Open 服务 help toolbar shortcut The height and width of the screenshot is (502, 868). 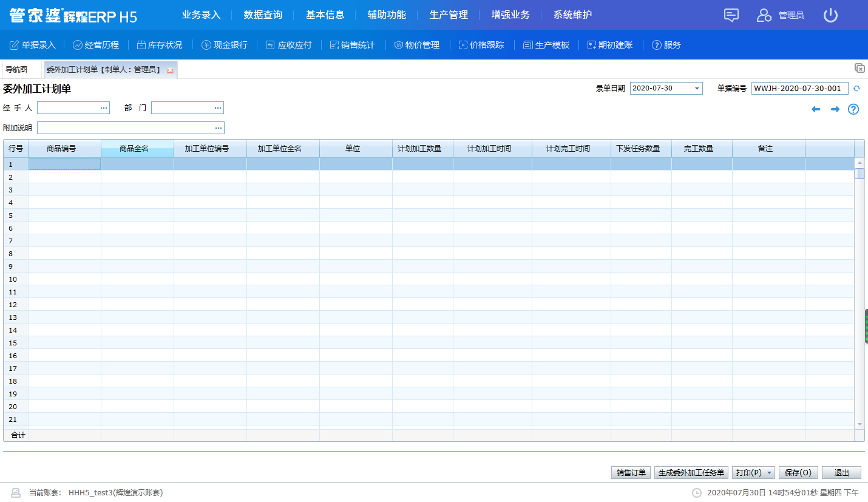(666, 45)
